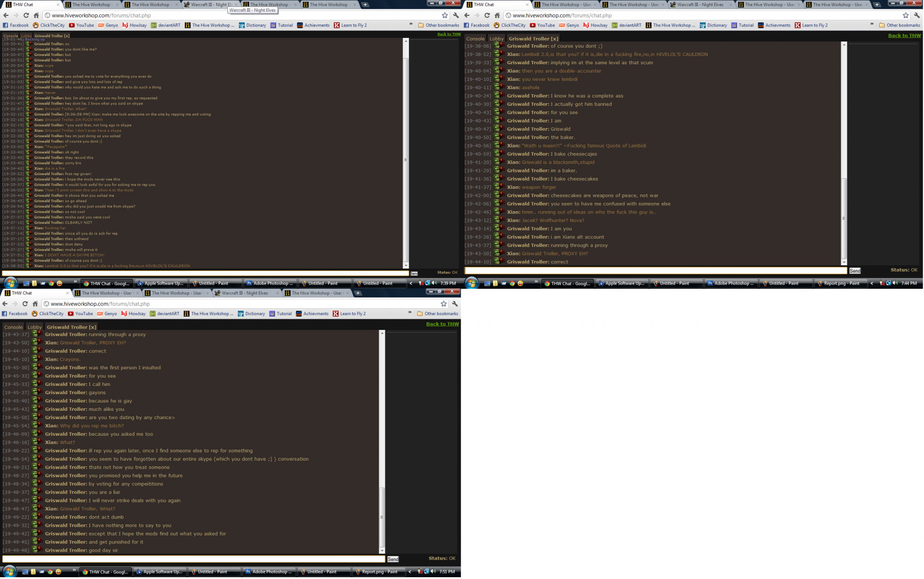This screenshot has height=579, width=924.
Task: Open the Genyo bookmark in the top-right window
Action: 569,25
